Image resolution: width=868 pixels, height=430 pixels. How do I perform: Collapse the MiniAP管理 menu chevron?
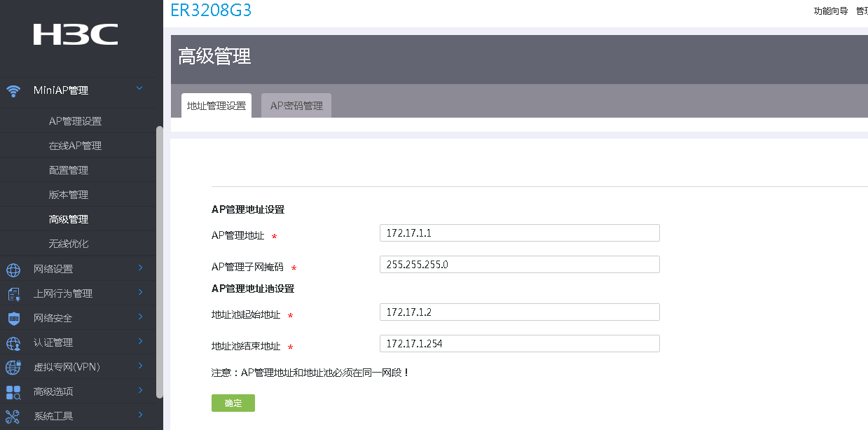[139, 88]
